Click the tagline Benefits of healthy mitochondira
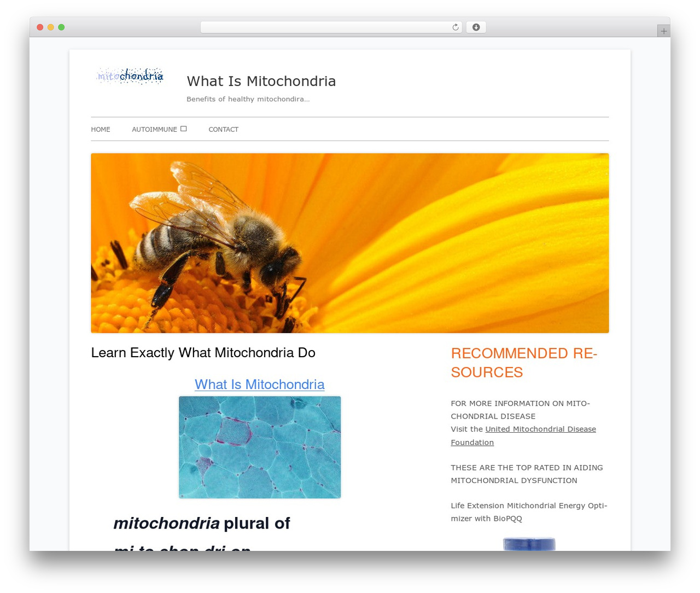 click(248, 99)
